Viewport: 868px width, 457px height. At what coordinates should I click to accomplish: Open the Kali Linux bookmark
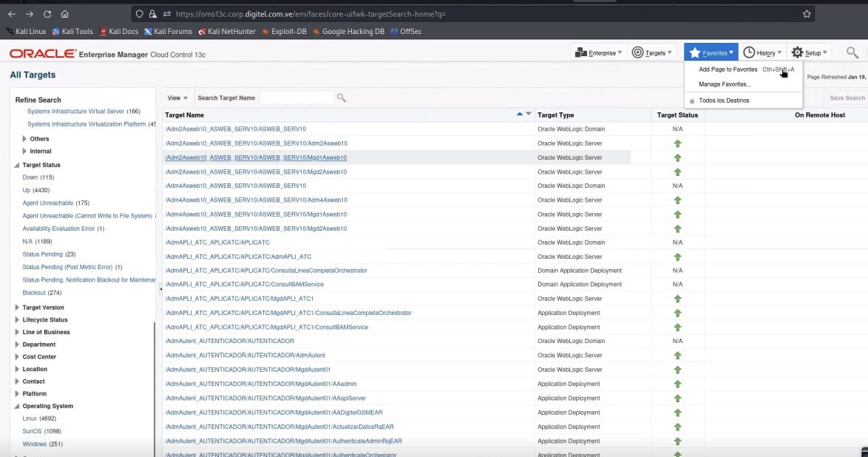pos(26,32)
